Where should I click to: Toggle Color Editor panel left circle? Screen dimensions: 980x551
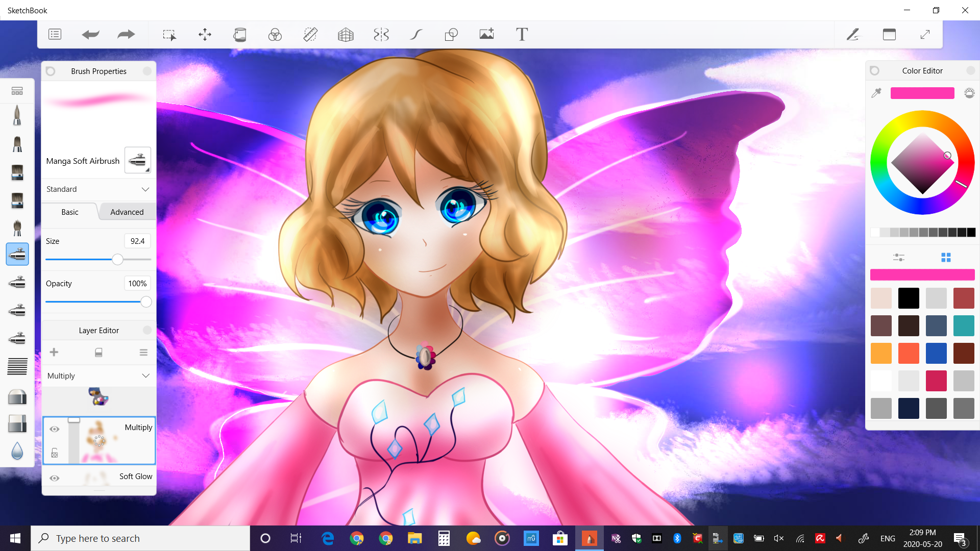click(874, 70)
